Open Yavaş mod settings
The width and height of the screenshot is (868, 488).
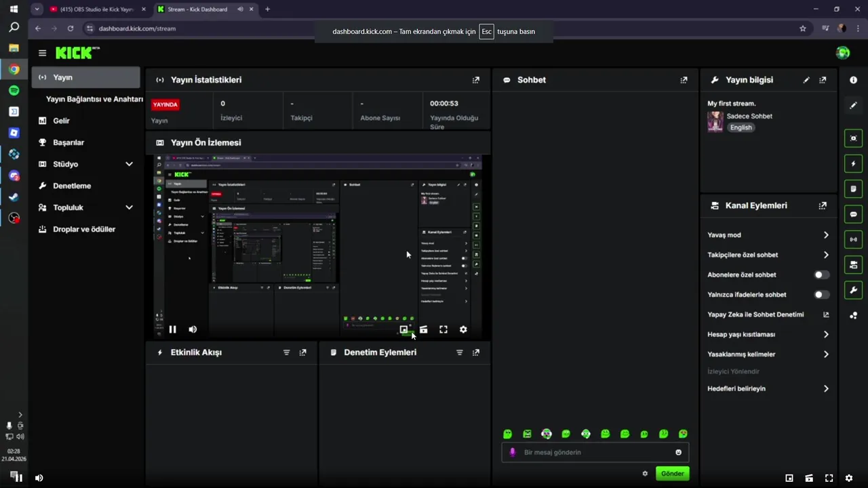[768, 235]
